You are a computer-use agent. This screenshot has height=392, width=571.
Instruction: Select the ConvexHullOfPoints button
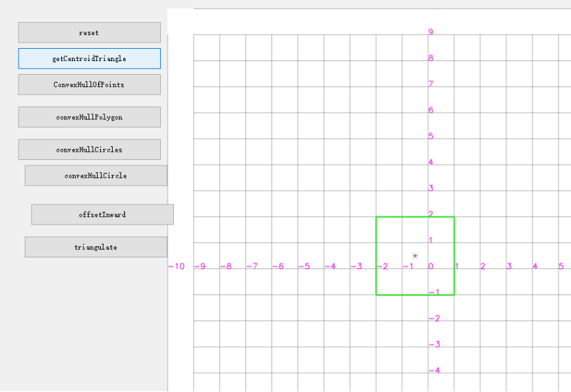coord(89,84)
